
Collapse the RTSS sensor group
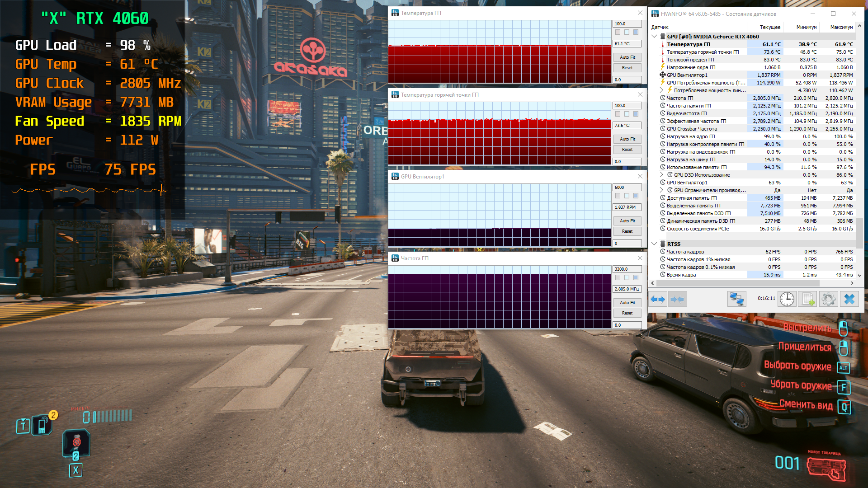point(654,244)
